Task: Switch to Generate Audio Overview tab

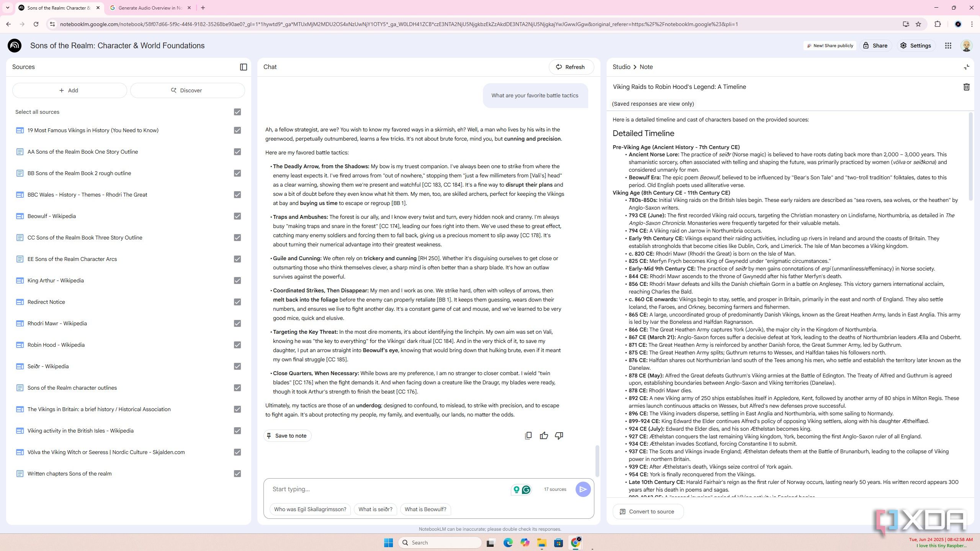Action: click(x=150, y=8)
